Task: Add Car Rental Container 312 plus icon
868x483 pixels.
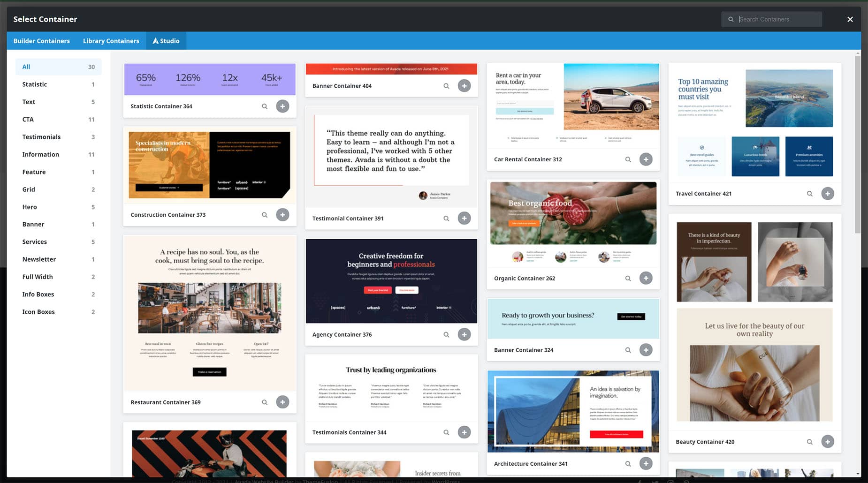Action: pyautogui.click(x=646, y=159)
